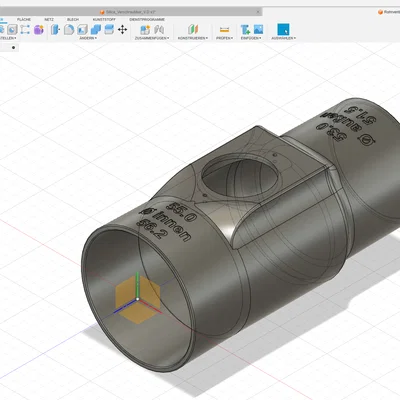Click the Offset Plane construct icon
This screenshot has width=400, height=400.
(x=193, y=30)
